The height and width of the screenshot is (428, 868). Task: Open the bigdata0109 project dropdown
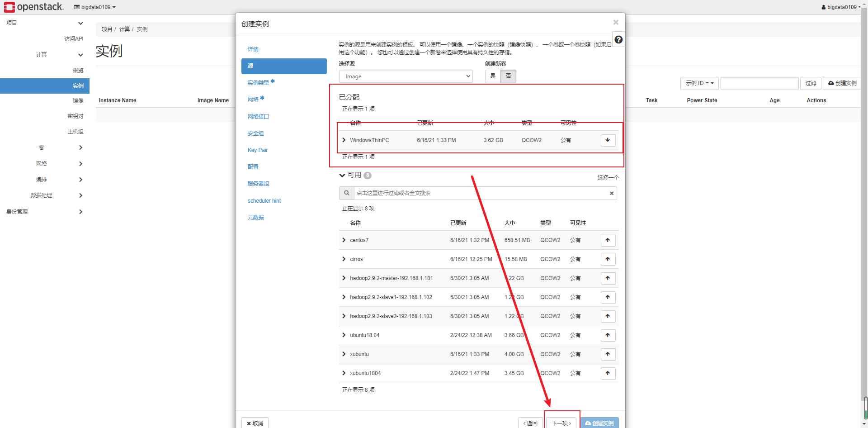[95, 7]
